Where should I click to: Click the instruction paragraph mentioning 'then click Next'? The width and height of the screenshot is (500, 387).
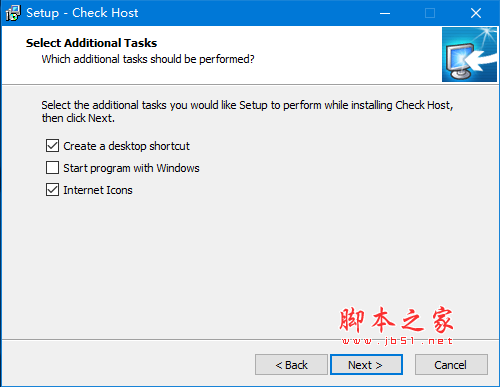247,111
